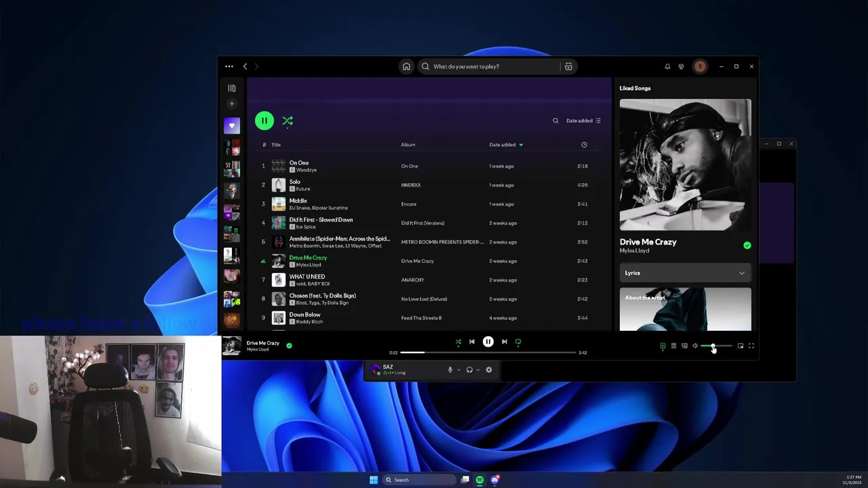Open the Spotify three-dots menu

click(x=229, y=66)
